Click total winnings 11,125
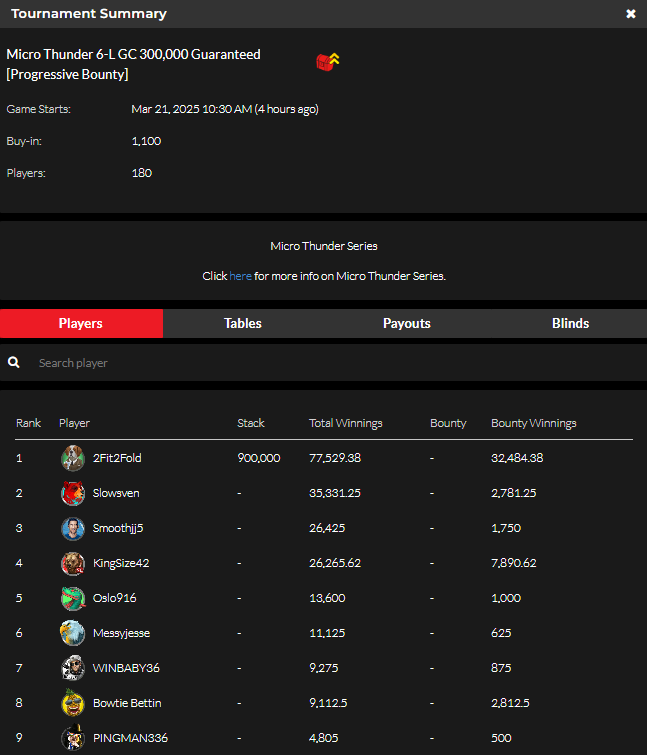Viewport: 647px width, 755px height. click(327, 633)
